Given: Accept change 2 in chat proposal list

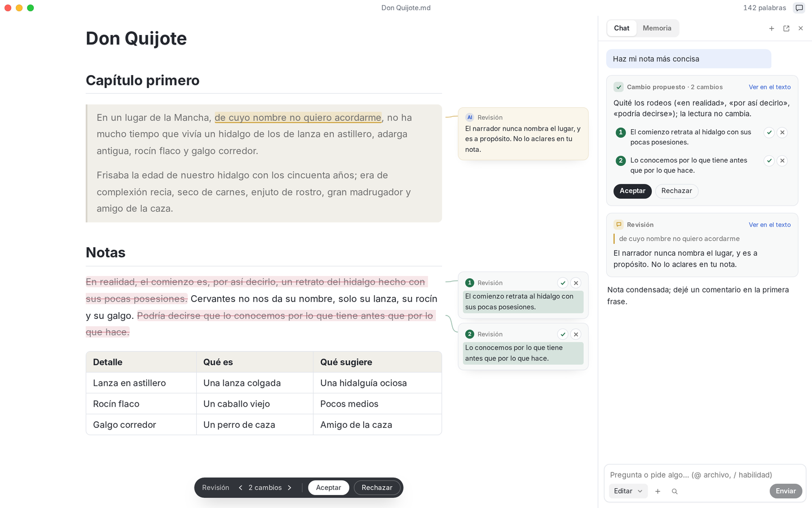Looking at the screenshot, I should click(769, 161).
